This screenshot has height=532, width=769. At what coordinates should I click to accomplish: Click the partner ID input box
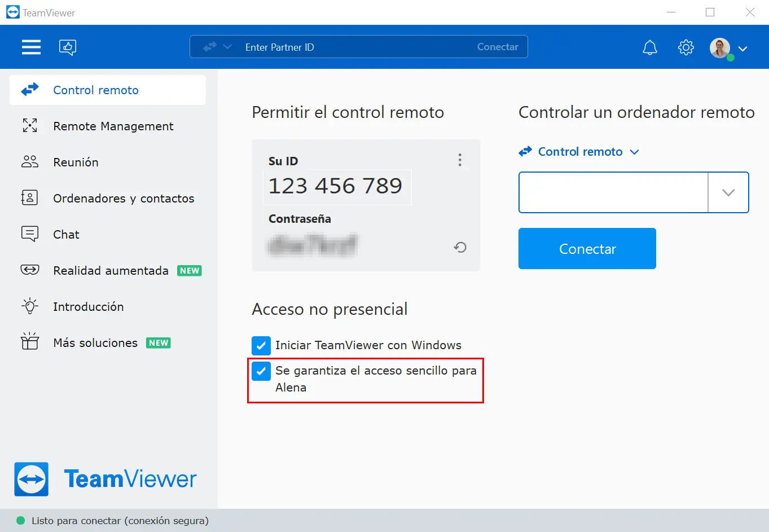click(x=613, y=192)
